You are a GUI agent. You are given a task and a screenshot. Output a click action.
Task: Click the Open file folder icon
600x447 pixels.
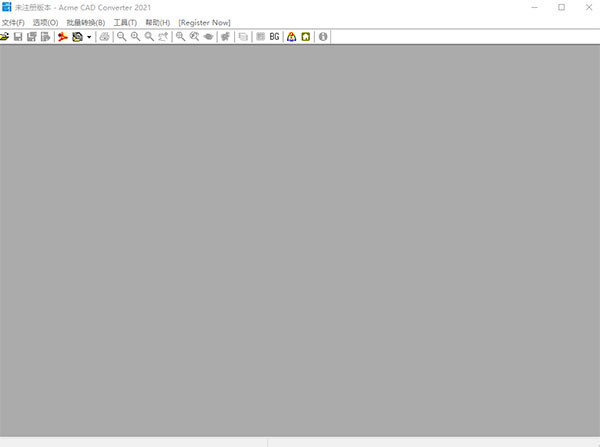pyautogui.click(x=5, y=37)
